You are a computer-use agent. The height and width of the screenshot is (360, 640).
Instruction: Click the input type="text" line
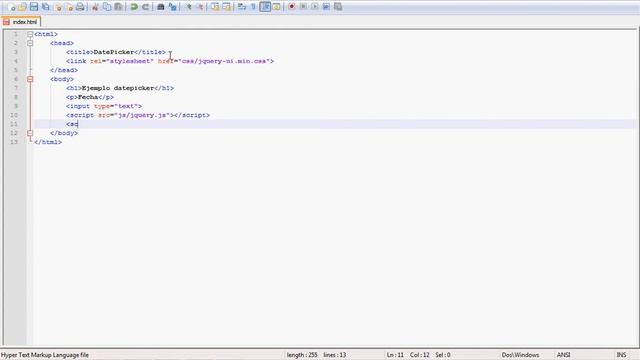pos(104,106)
